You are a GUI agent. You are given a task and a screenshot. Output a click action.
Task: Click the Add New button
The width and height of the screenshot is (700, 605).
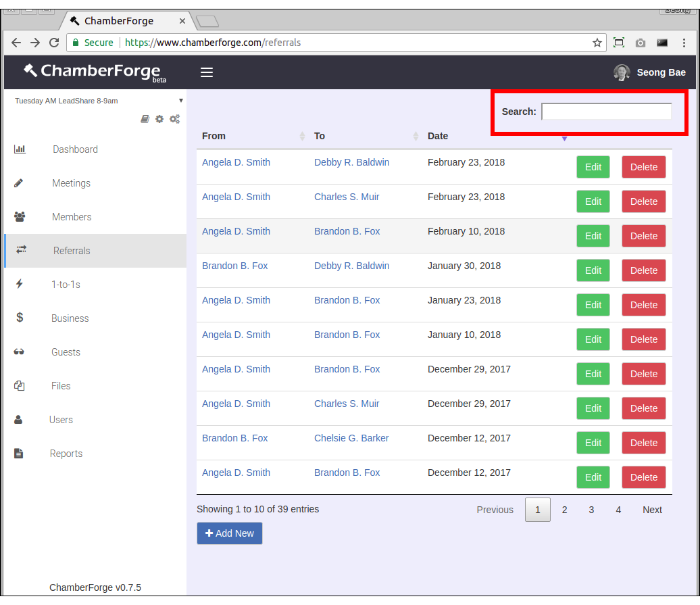pyautogui.click(x=230, y=533)
